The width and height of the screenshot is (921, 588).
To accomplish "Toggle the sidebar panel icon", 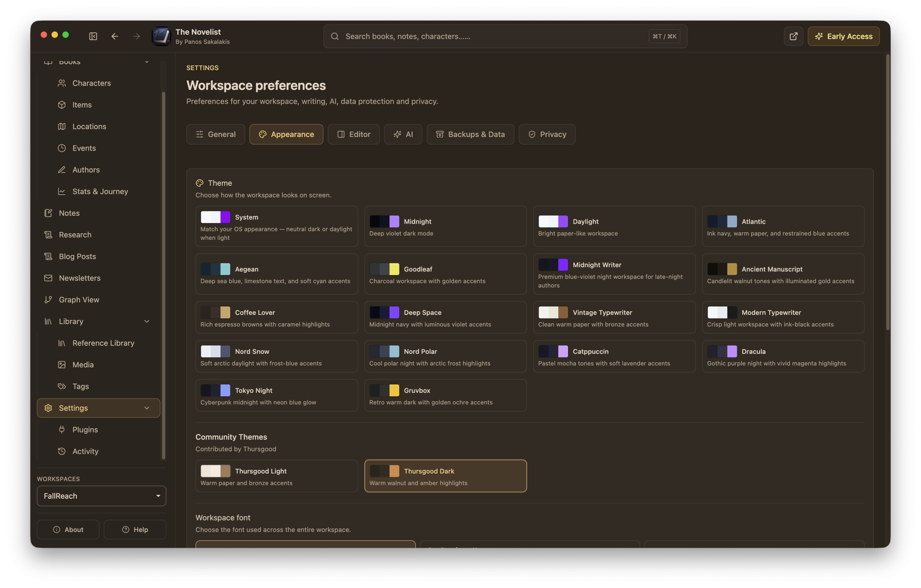I will 93,36.
